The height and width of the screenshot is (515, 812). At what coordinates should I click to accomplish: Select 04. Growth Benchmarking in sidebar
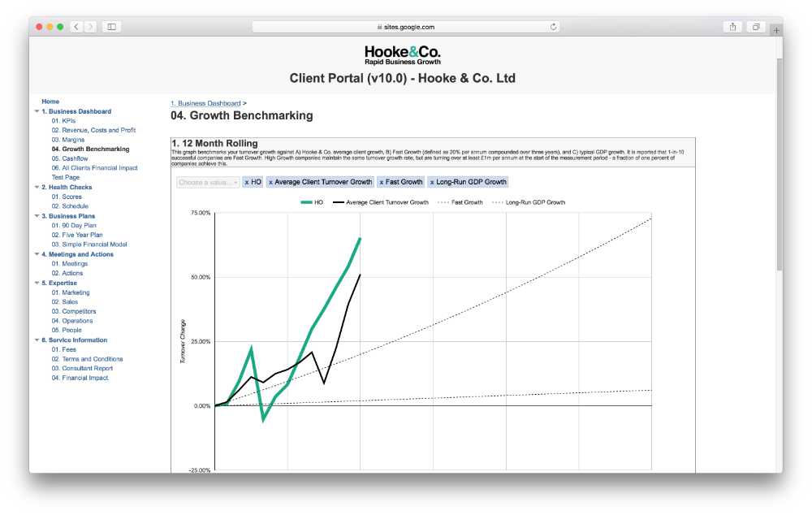coord(90,149)
